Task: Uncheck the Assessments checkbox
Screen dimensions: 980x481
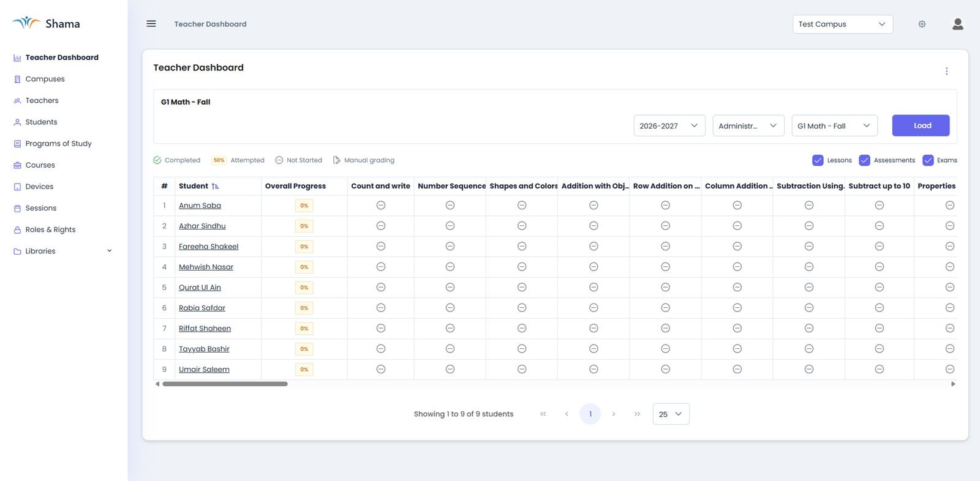Action: (x=864, y=160)
